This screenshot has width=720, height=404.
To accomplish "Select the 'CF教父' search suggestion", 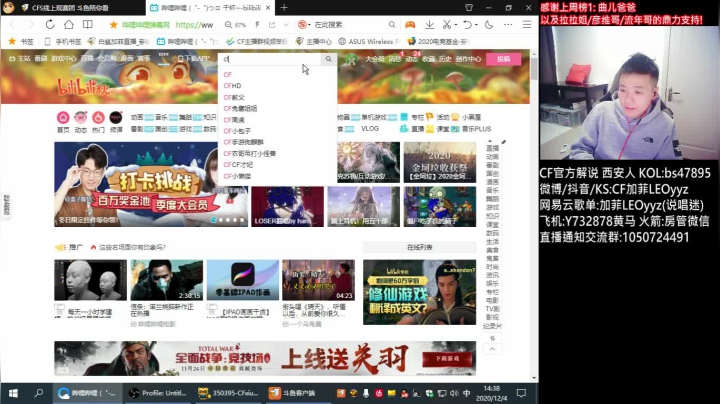I will coord(234,97).
